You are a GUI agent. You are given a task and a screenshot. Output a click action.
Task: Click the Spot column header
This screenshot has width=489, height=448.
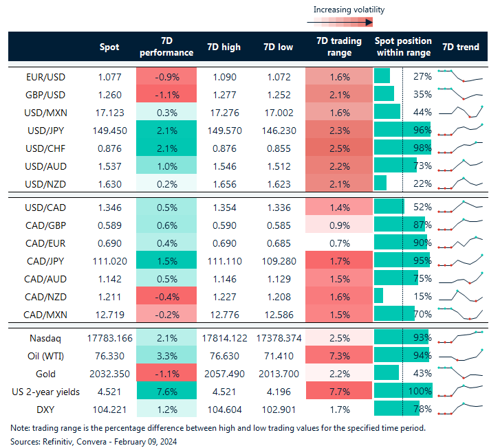point(109,47)
